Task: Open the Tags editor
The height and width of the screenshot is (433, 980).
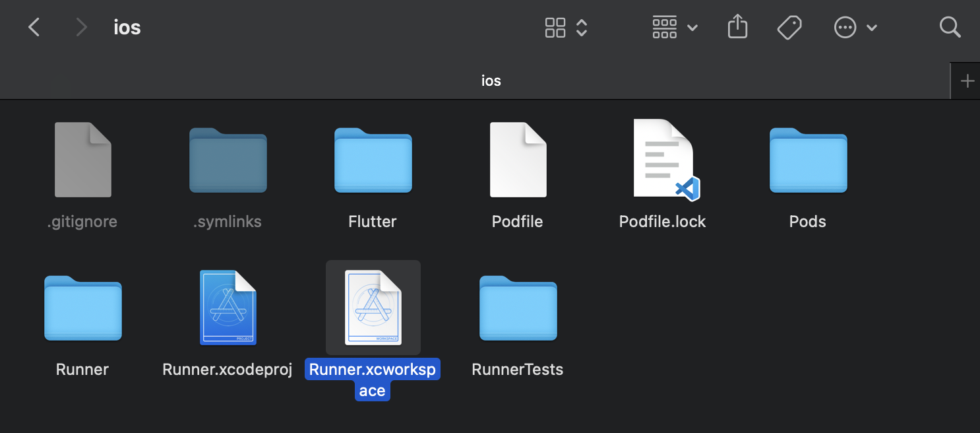Action: click(789, 27)
